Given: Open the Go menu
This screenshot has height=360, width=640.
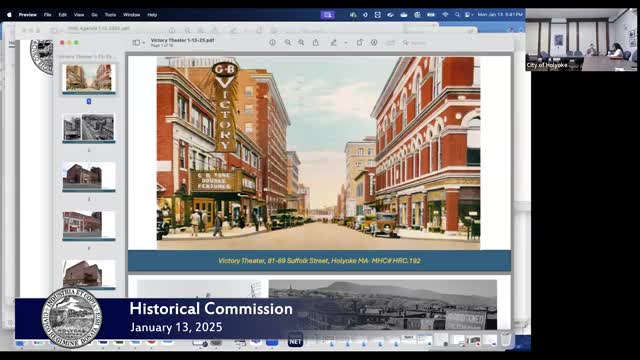Looking at the screenshot, I should pyautogui.click(x=94, y=15).
